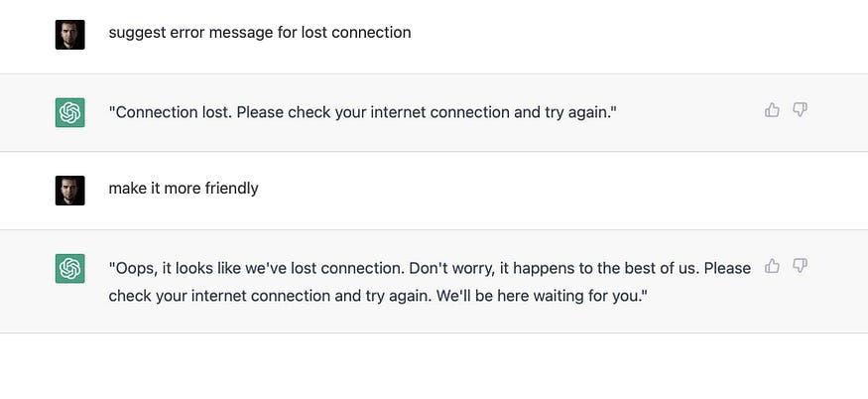This screenshot has height=399, width=868.
Task: Click the word "suggest" in the first prompt
Action: 133,34
